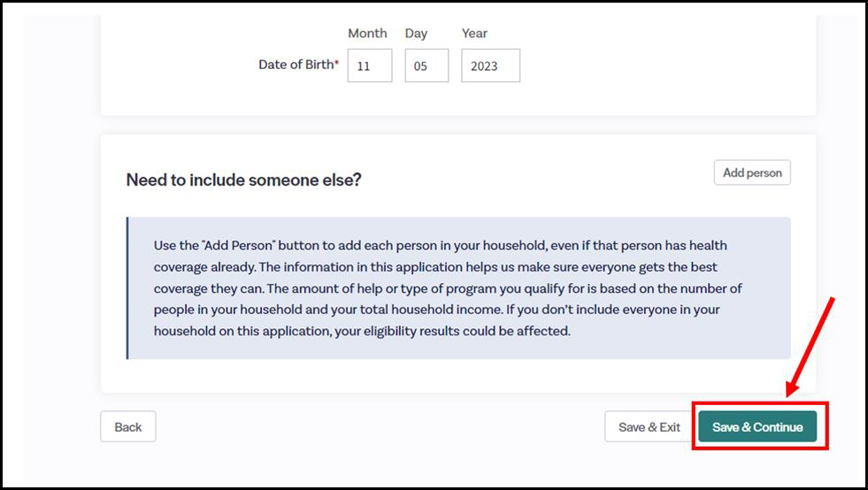Click the Month column label
Viewport: 868px width, 490px height.
coord(367,34)
